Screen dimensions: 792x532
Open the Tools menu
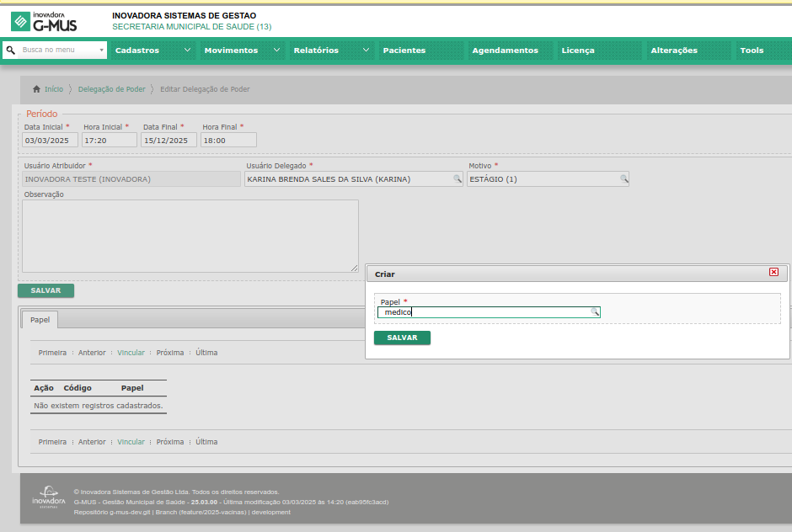coord(763,50)
